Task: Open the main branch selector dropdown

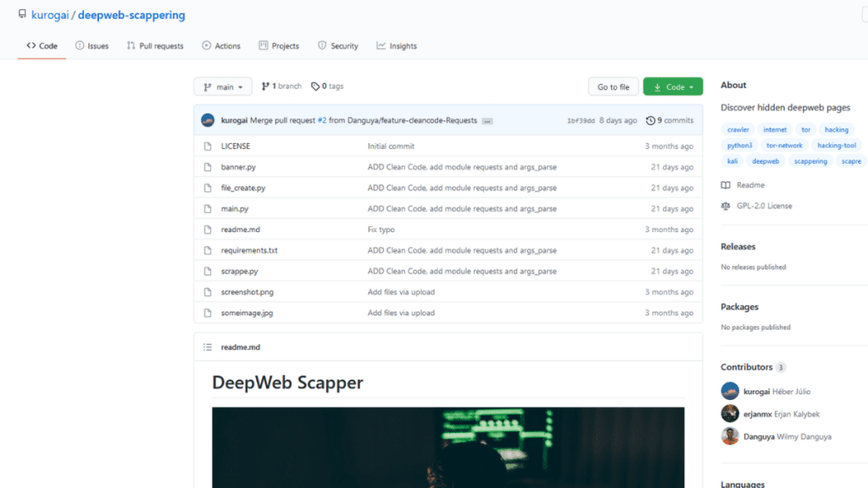Action: click(x=223, y=87)
